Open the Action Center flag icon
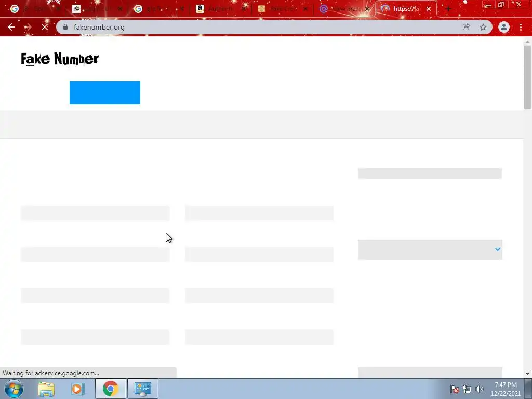Viewport: 532px width, 399px height. (455, 389)
